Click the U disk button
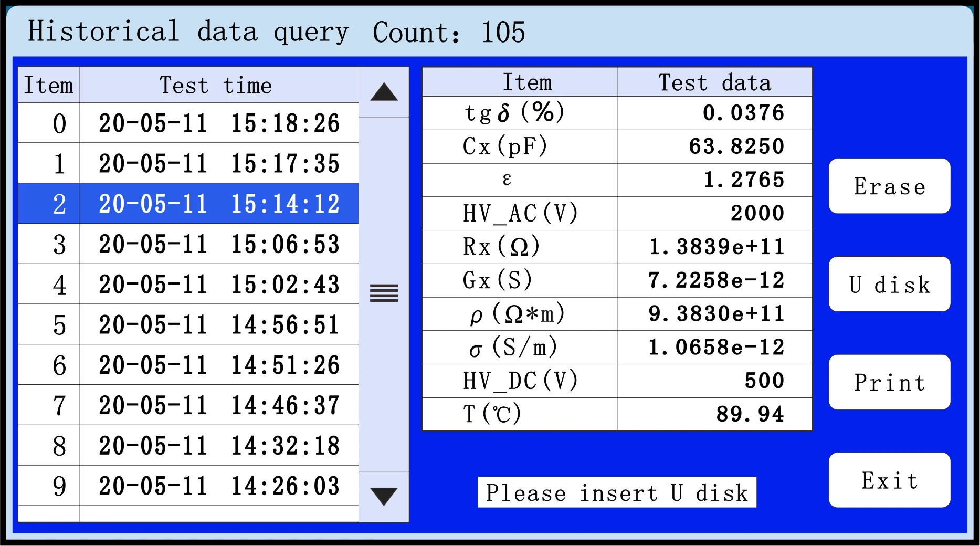Screen dimensions: 980x546 point(889,284)
